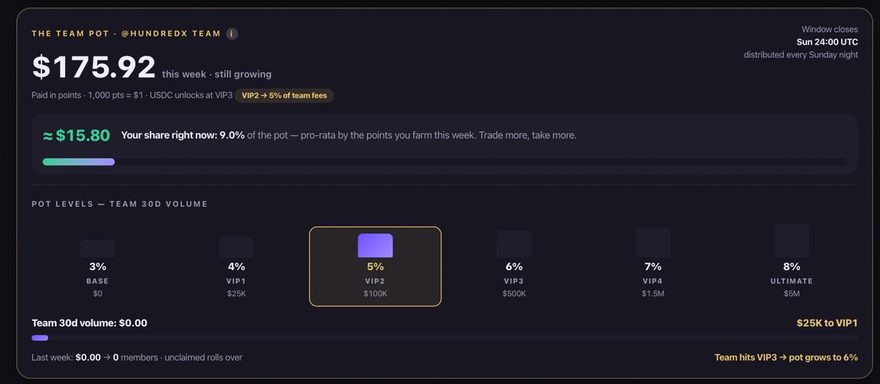Click the ≈ $15.80 share amount
Image resolution: width=880 pixels, height=384 pixels.
coord(76,135)
